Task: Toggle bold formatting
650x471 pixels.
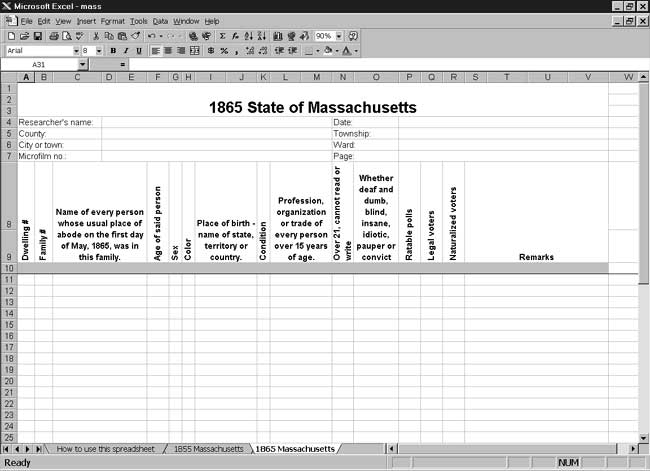Action: pyautogui.click(x=113, y=50)
